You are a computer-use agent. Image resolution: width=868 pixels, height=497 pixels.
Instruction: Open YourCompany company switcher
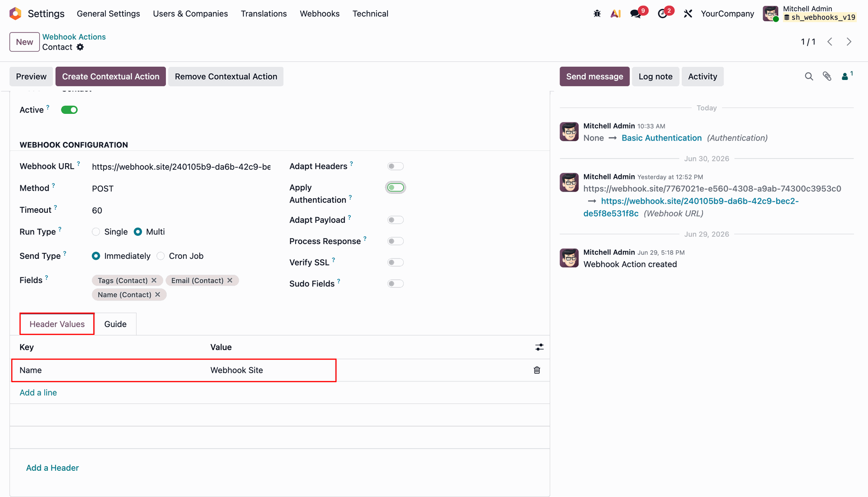[727, 14]
